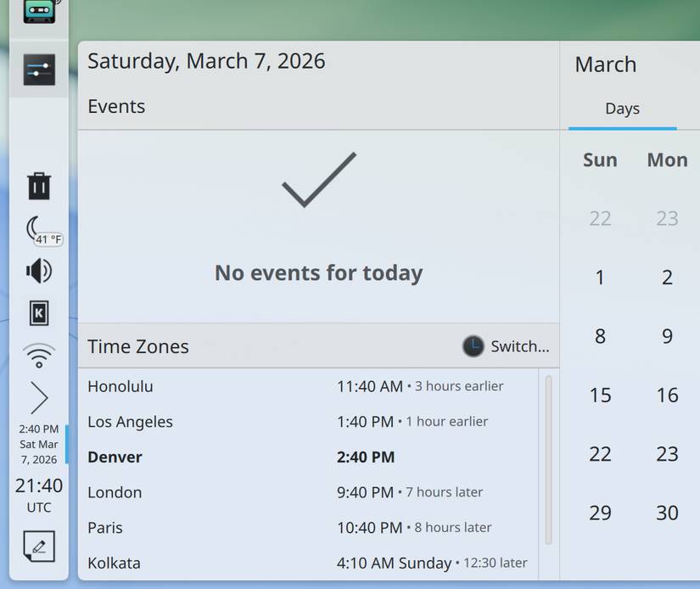Open the sticky note widget at panel bottom

coord(39,547)
